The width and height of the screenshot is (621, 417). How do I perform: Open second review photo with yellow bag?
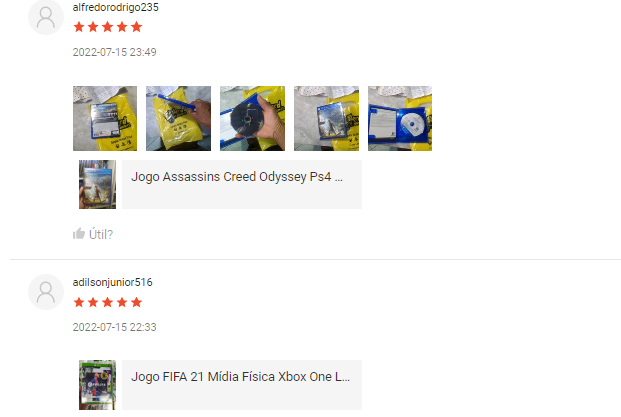(x=179, y=118)
